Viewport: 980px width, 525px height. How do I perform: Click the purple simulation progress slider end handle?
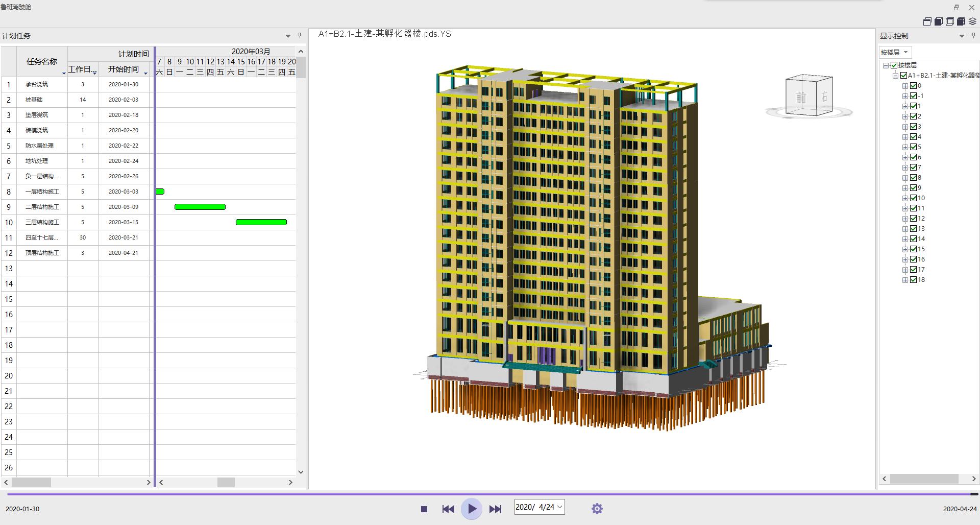click(x=974, y=494)
